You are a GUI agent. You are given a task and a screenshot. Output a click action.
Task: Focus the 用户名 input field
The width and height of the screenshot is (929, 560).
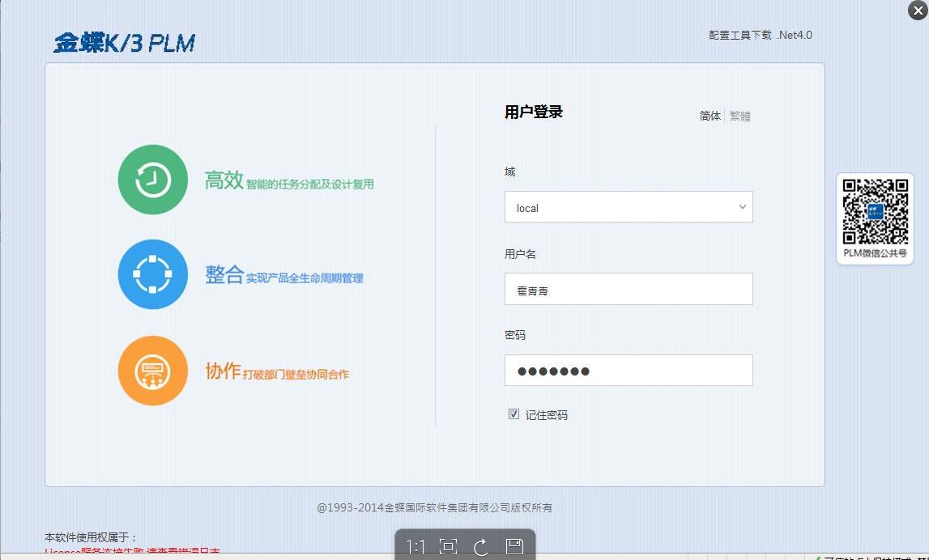(x=629, y=289)
